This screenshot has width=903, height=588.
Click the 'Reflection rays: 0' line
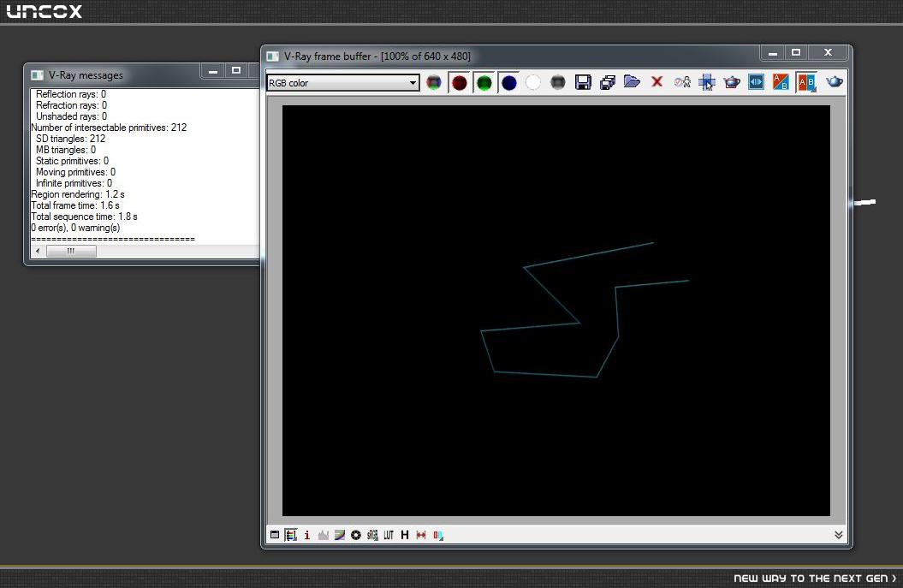click(x=71, y=94)
